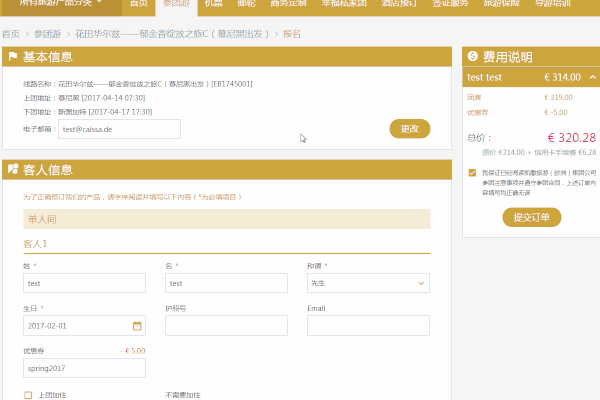Open the 所有旅游产品分类 category dropdown
This screenshot has width=600, height=400.
tap(60, 4)
